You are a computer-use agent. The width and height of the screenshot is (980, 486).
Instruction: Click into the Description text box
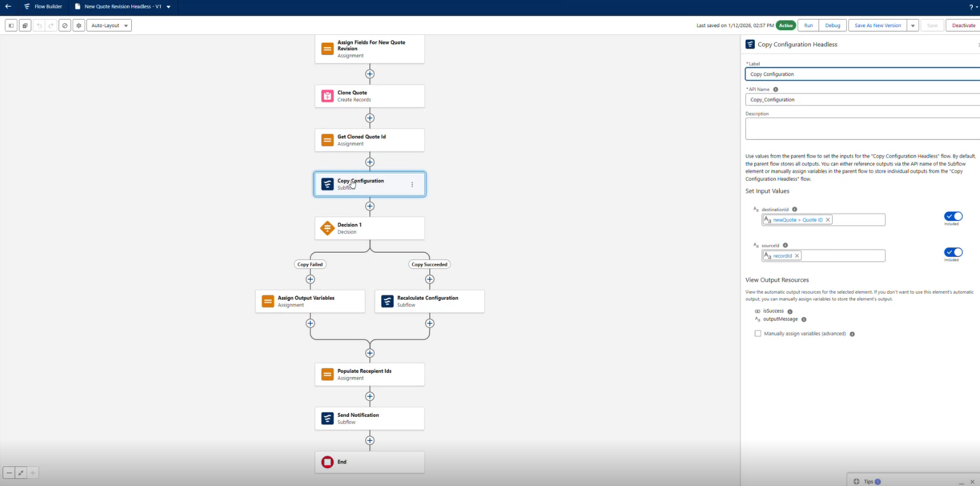(862, 128)
